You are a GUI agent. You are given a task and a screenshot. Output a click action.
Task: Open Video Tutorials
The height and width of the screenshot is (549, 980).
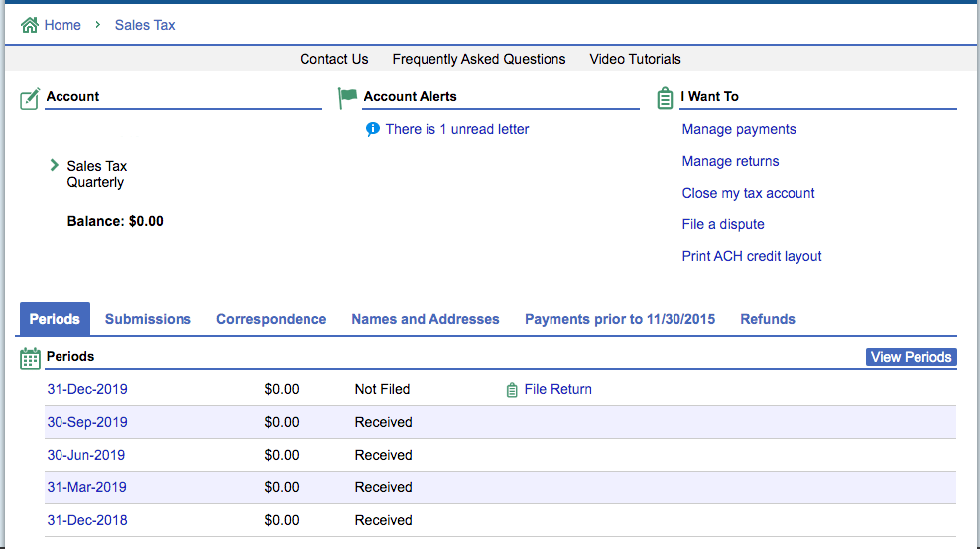tap(635, 59)
